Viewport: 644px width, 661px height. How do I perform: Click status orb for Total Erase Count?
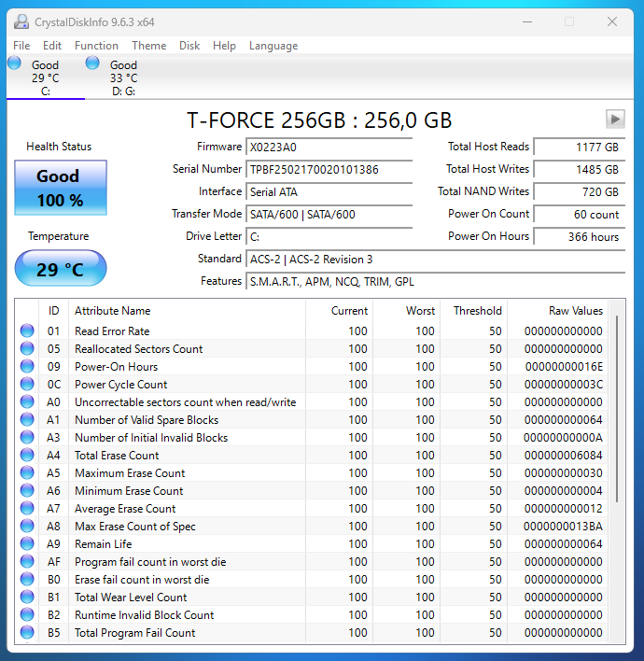point(27,455)
